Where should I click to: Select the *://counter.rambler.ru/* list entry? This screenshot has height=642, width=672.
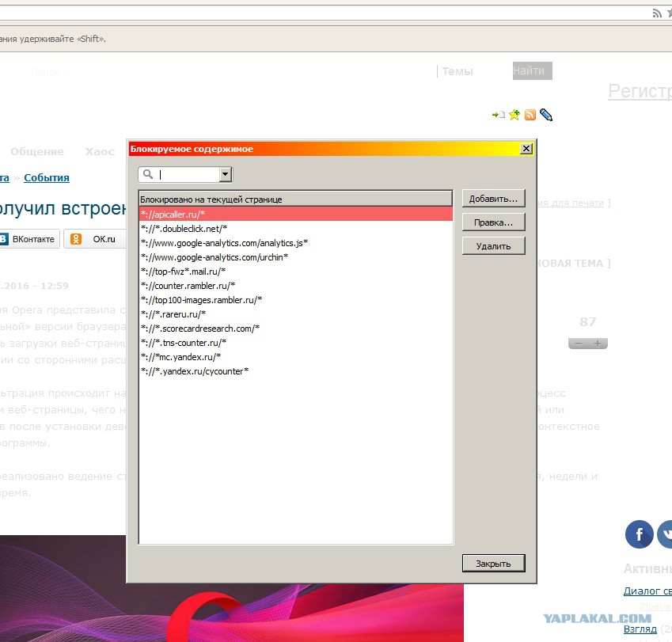(x=188, y=285)
